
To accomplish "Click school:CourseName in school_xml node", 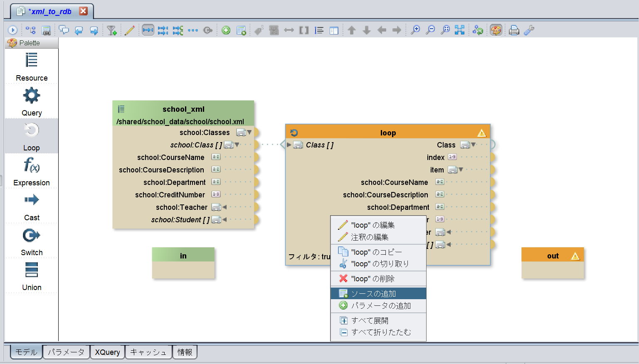I will tap(171, 157).
